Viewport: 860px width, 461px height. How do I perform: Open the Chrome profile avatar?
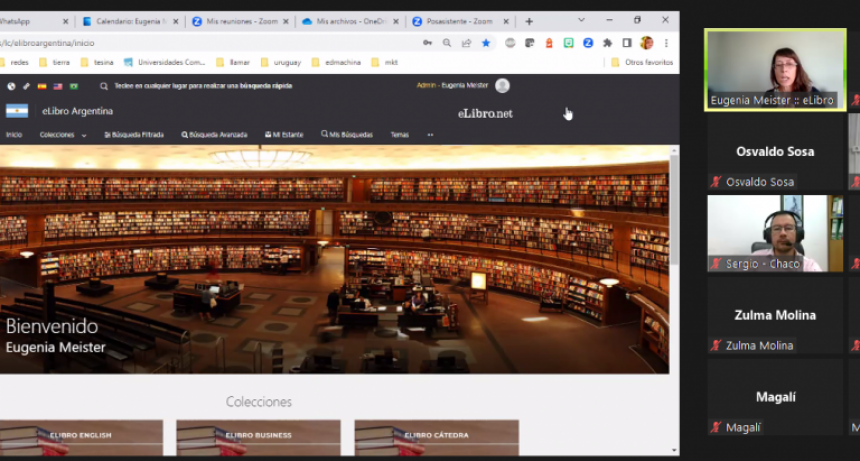(x=647, y=43)
